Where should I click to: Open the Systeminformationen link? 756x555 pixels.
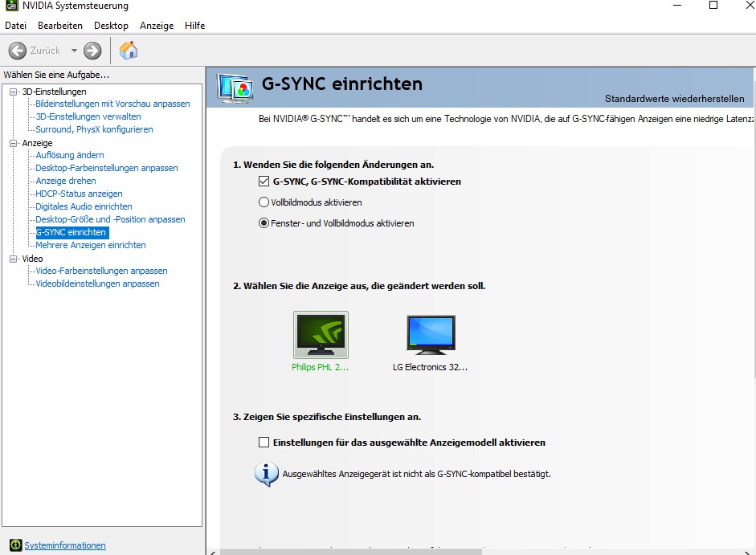click(65, 545)
